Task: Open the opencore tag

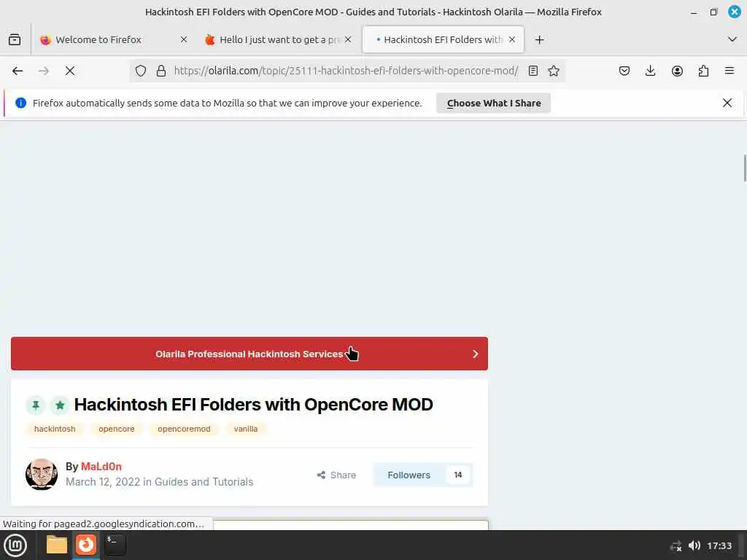Action: click(x=116, y=429)
